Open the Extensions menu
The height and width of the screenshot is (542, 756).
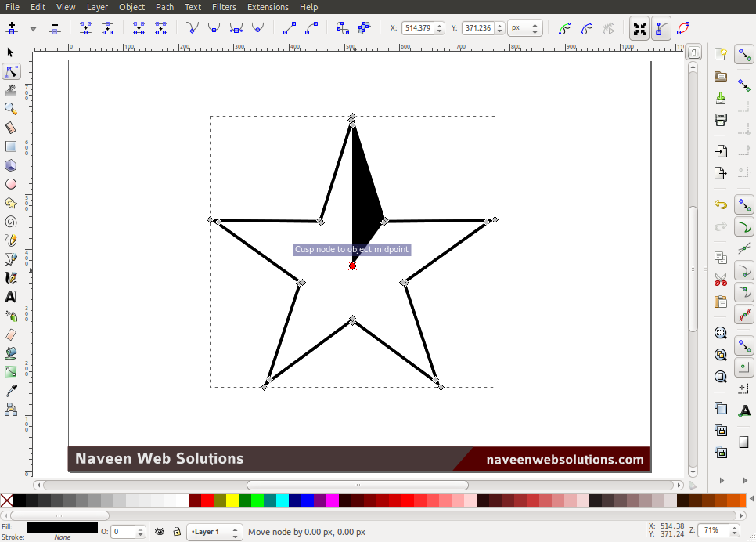268,7
